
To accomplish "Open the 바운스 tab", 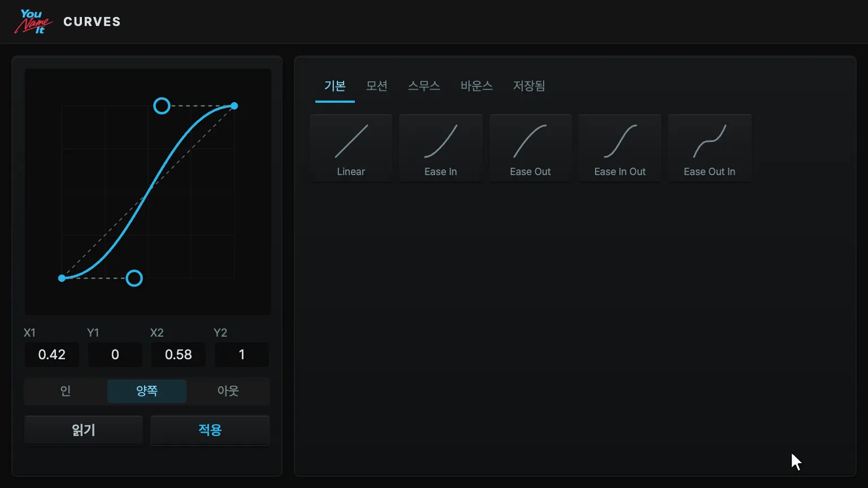I will point(477,86).
